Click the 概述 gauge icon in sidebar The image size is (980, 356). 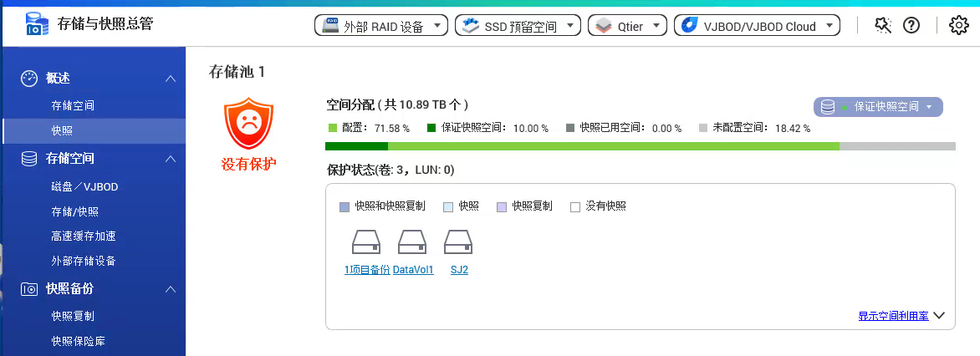point(29,79)
